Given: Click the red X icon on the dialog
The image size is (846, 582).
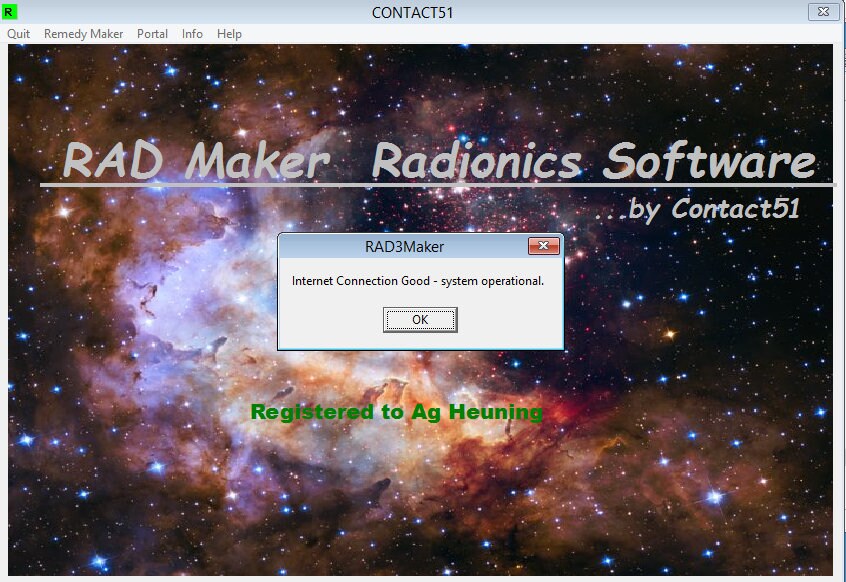Looking at the screenshot, I should pyautogui.click(x=543, y=245).
